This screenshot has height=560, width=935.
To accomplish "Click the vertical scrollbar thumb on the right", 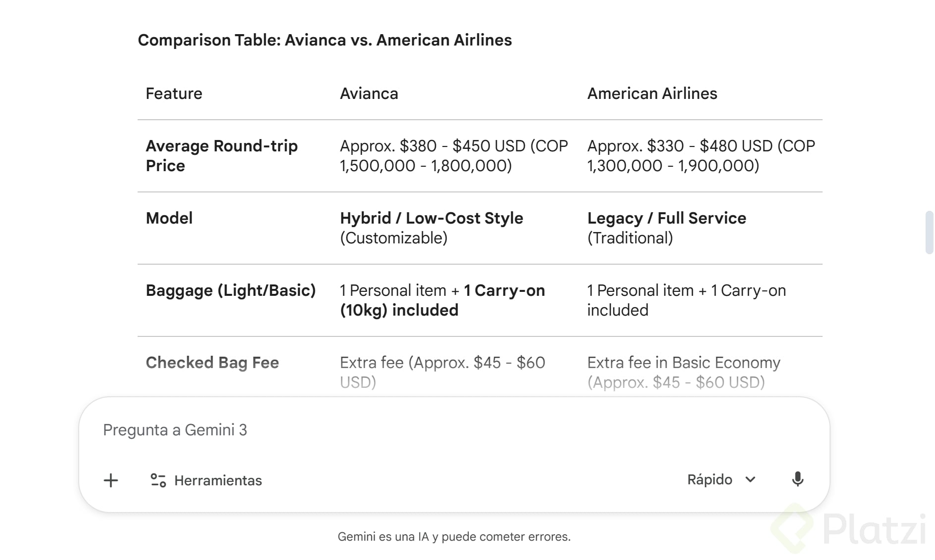I will tap(929, 233).
